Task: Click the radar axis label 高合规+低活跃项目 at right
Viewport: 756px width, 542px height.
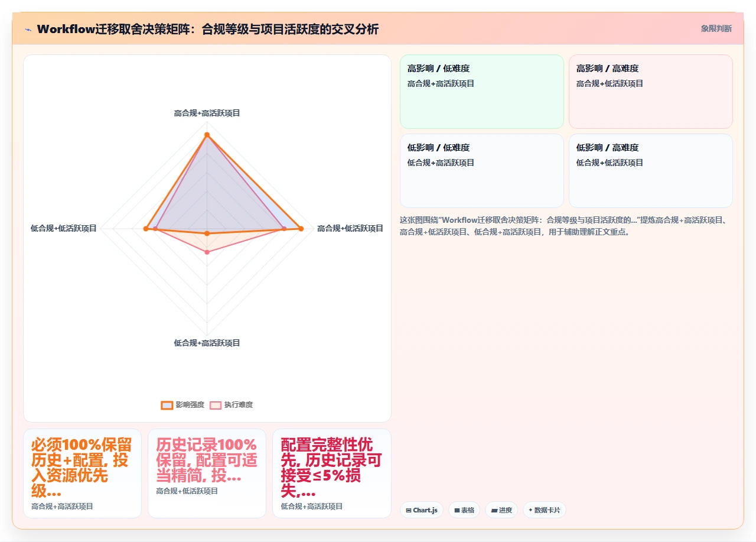Action: (350, 228)
